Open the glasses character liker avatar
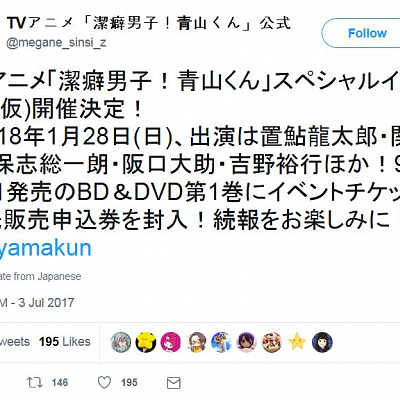This screenshot has height=400, width=400. pyautogui.click(x=196, y=342)
